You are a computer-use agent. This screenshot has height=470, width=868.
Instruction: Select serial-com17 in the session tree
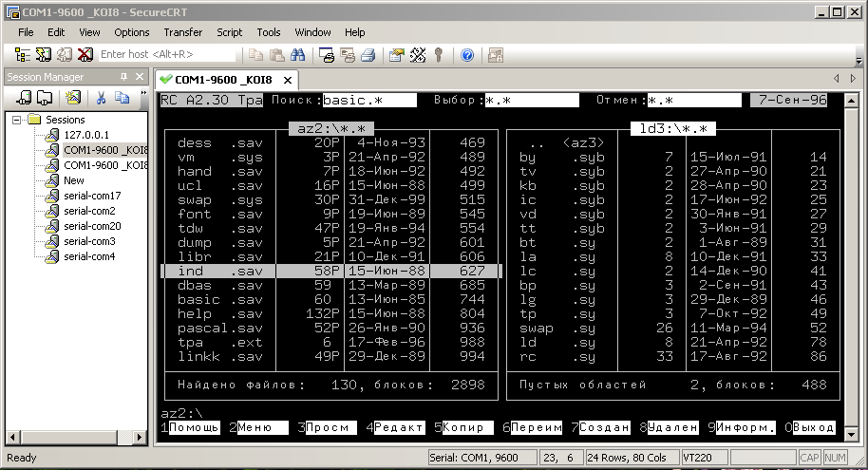tap(91, 196)
